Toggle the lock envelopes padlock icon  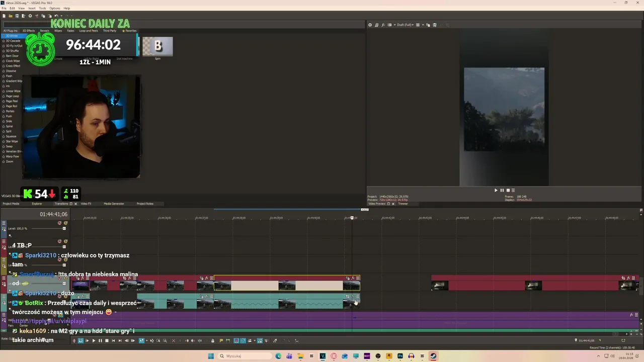[x=212, y=341]
